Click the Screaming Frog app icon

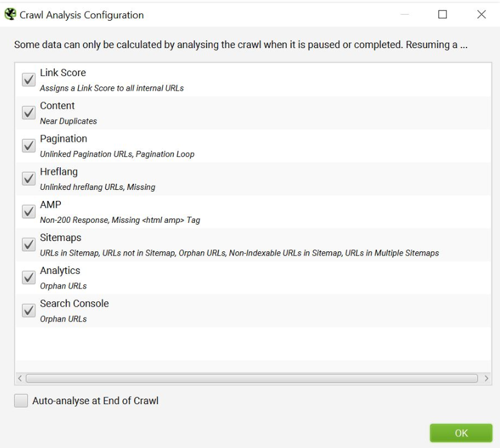pyautogui.click(x=10, y=15)
